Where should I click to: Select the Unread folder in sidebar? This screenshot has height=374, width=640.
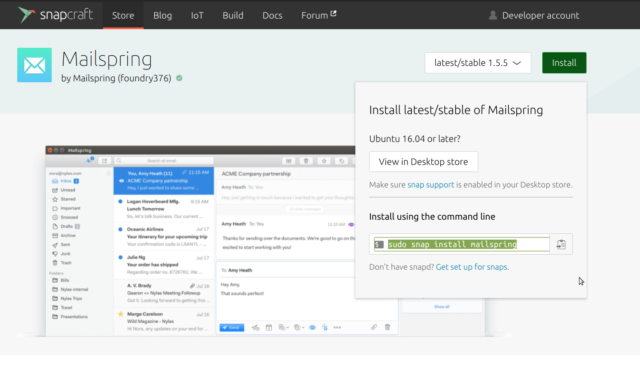pyautogui.click(x=64, y=190)
